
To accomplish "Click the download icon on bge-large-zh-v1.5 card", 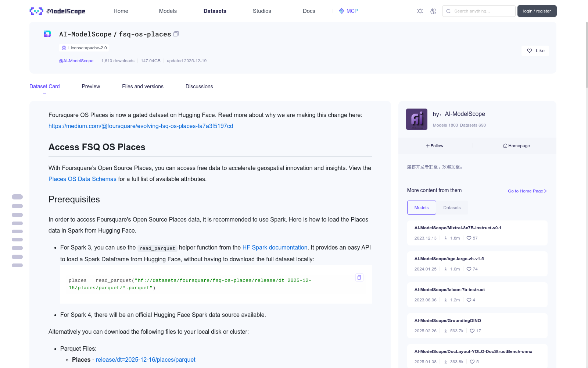I will pyautogui.click(x=446, y=269).
